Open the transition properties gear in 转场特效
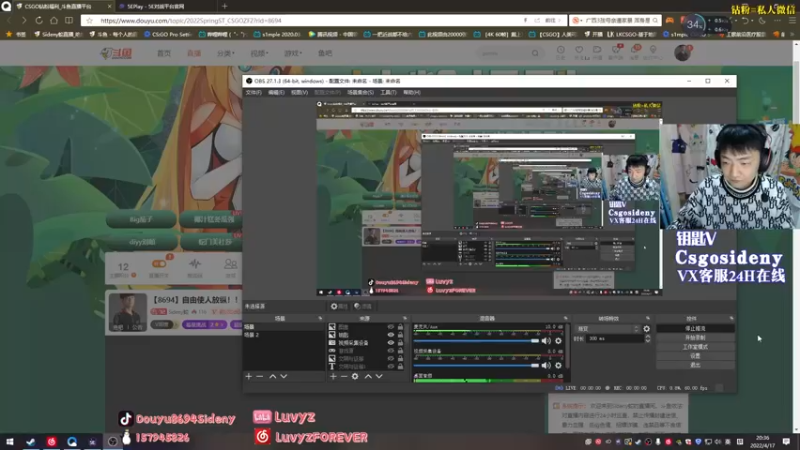800x450 pixels. 646,329
